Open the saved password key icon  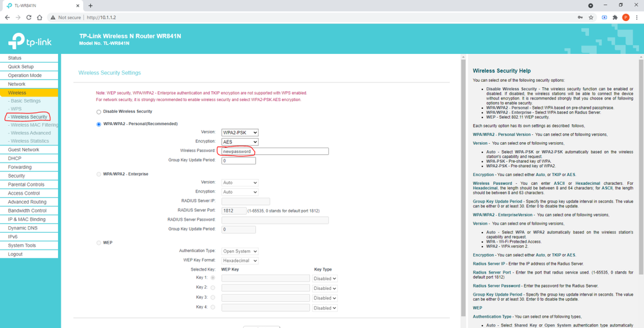580,18
